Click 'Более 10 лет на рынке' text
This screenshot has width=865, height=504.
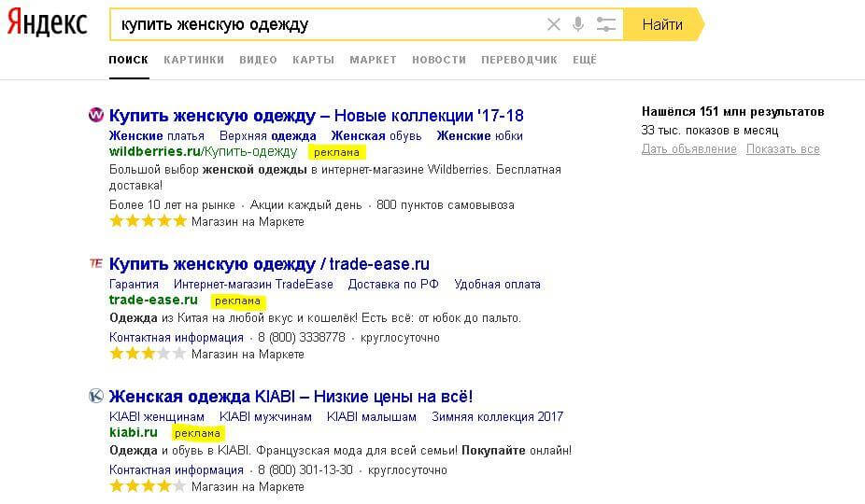tap(172, 205)
